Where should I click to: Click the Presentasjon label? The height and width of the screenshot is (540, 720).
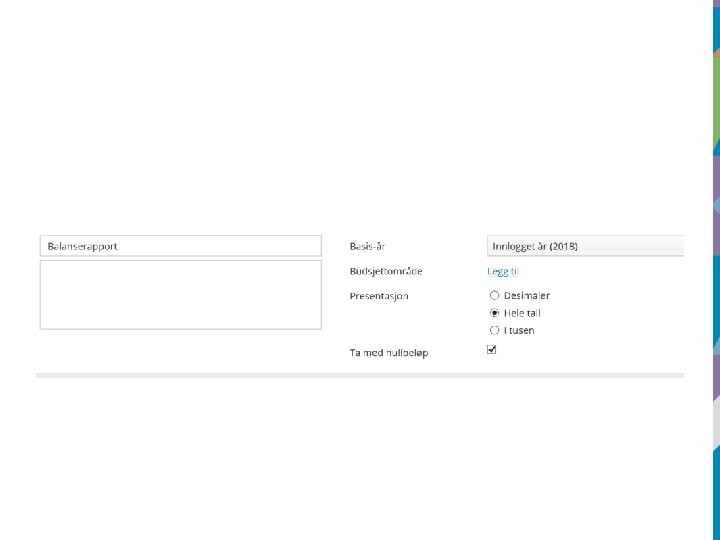(x=379, y=296)
